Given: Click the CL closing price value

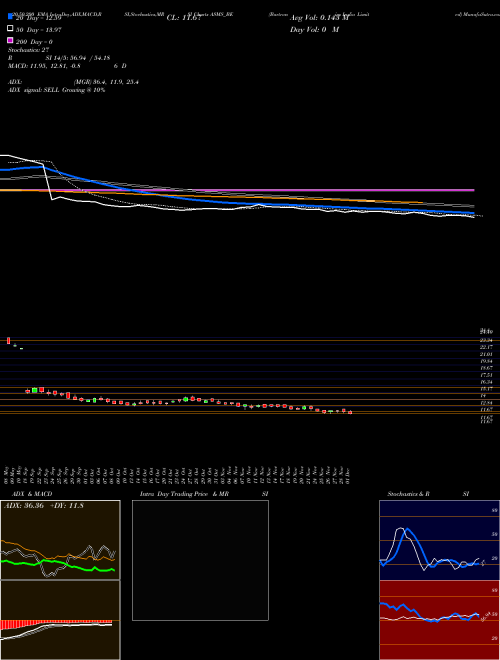Looking at the screenshot, I should click(x=185, y=18).
